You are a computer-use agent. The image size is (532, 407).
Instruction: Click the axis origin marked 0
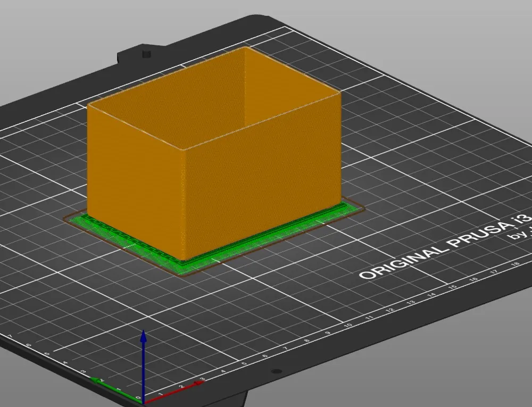click(x=138, y=397)
